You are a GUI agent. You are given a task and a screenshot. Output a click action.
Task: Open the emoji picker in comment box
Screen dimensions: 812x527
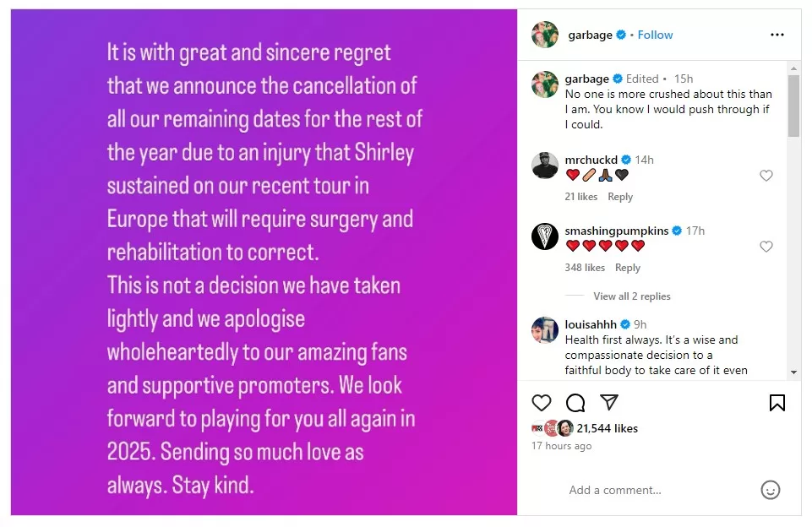[x=770, y=490]
